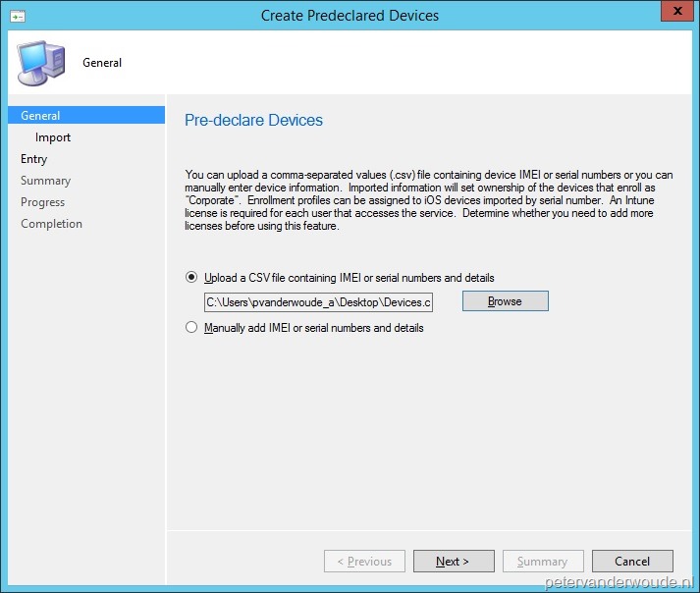Viewport: 700px width, 593px height.
Task: Open the Import sub-step in sidebar
Action: point(53,137)
